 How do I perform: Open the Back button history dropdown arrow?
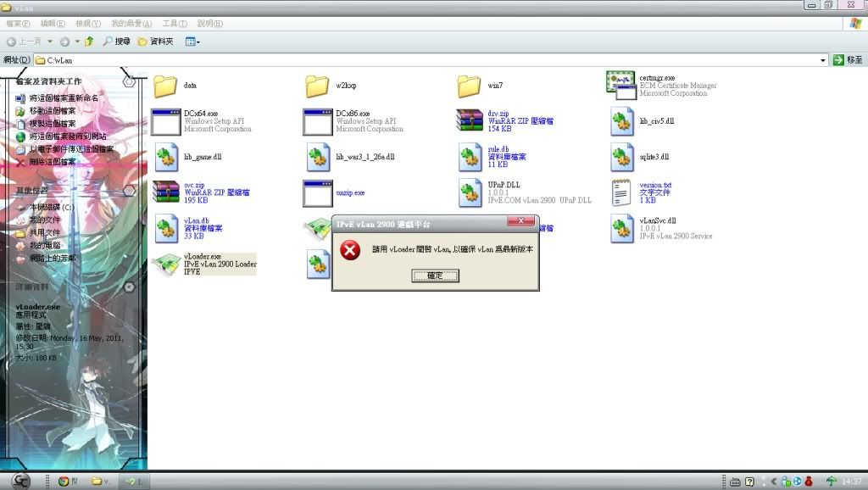(x=50, y=41)
